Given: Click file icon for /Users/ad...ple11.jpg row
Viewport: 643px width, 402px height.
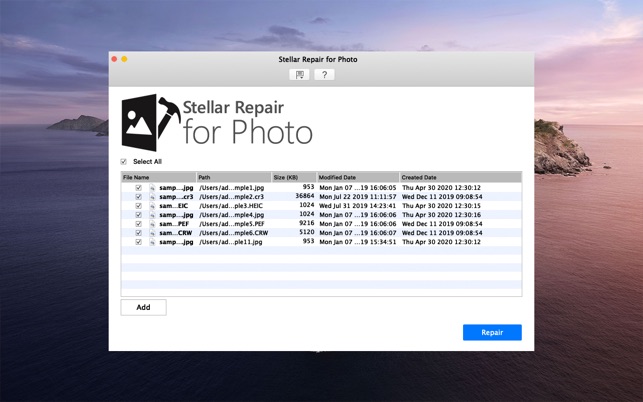Looking at the screenshot, I should 152,242.
